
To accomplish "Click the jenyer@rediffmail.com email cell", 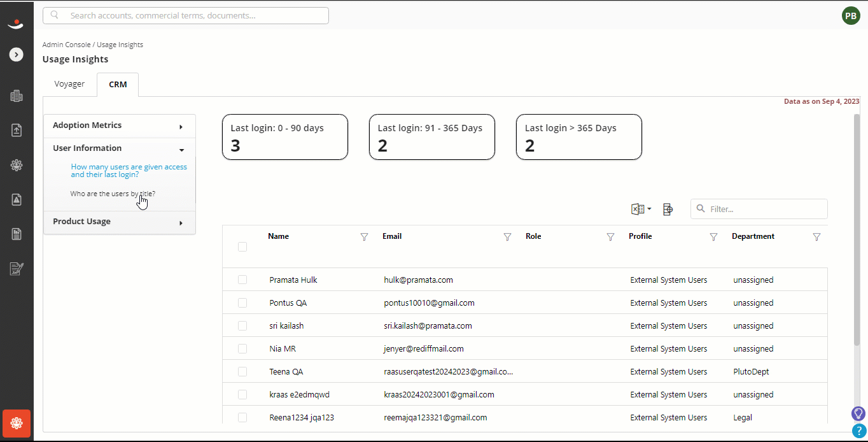I will click(424, 348).
